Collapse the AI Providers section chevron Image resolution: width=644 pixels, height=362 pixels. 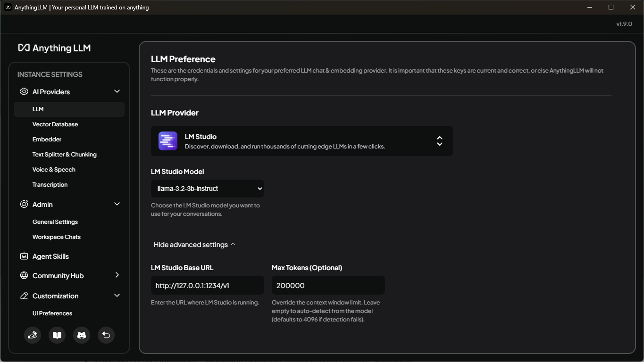click(117, 91)
